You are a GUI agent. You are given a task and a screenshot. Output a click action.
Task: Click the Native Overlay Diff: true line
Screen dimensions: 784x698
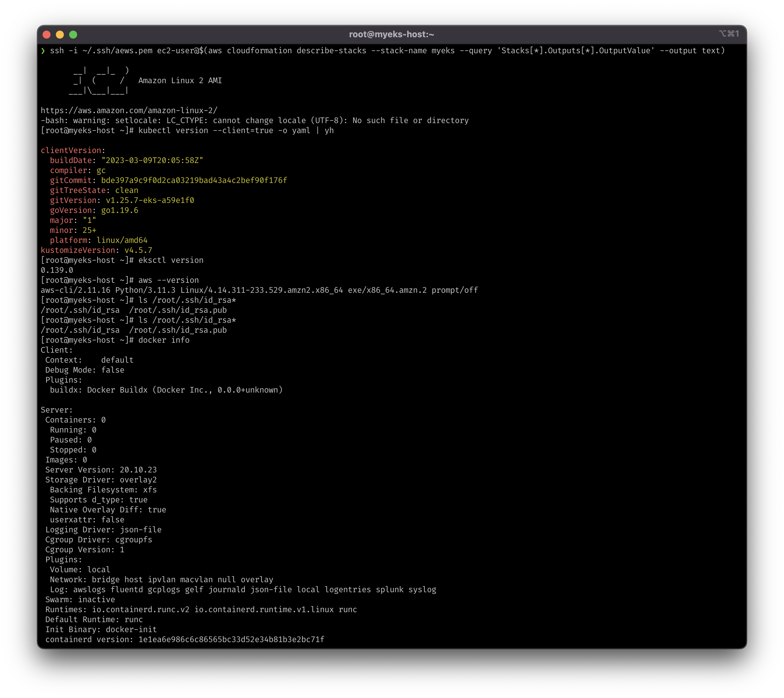pos(108,510)
